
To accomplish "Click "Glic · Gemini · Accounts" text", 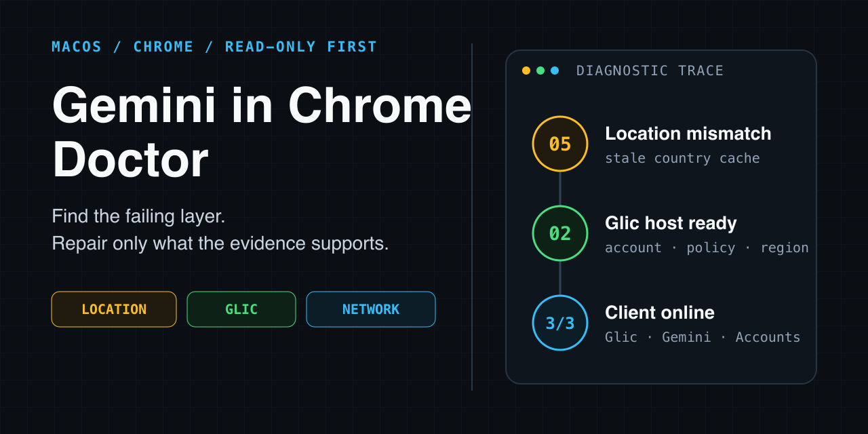I will pos(703,337).
